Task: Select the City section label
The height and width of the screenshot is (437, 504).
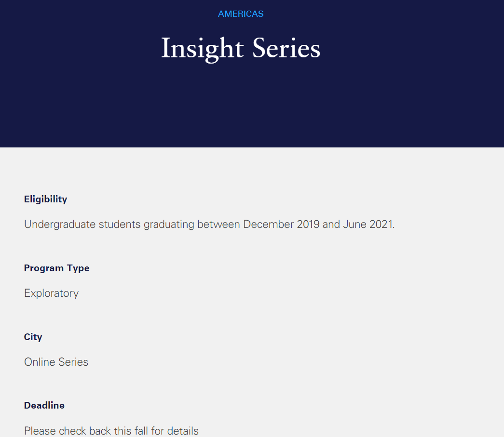Action: click(33, 337)
